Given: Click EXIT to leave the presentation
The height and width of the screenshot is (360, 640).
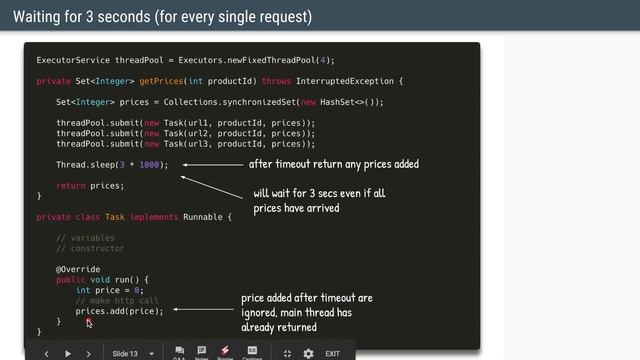Looking at the screenshot, I should tap(332, 353).
